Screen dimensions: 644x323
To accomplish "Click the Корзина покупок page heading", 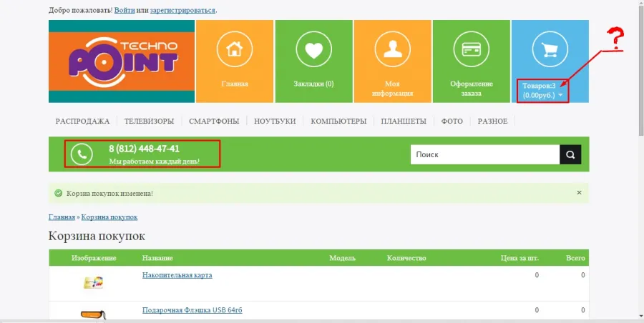I will tap(97, 237).
